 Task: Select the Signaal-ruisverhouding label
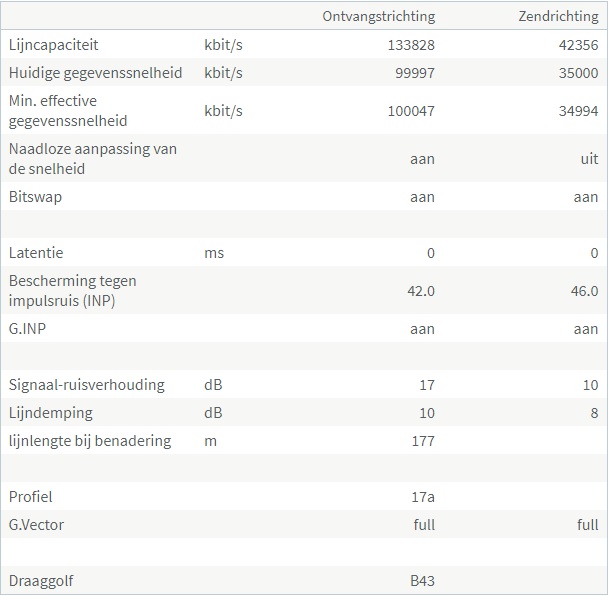87,385
